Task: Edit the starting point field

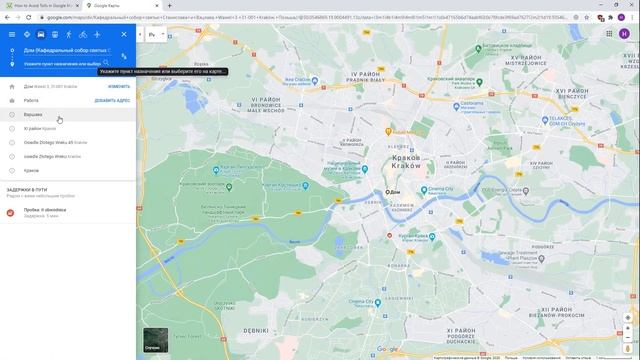Action: click(67, 51)
